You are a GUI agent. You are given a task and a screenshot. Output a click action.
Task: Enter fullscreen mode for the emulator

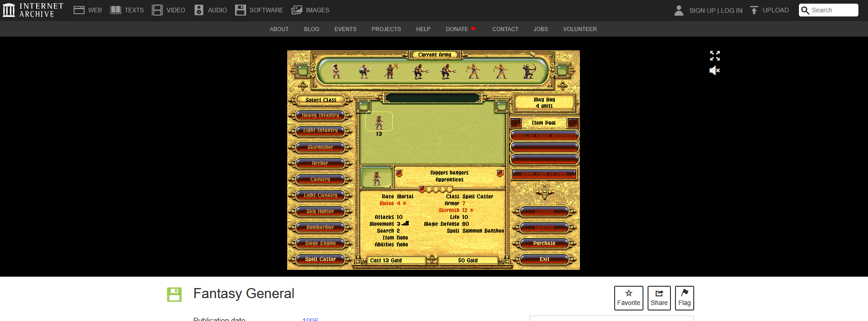pos(715,56)
